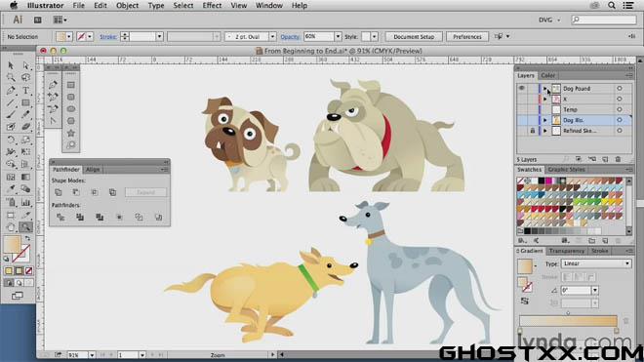Toggle lock on Refined Sketch layer

[x=533, y=131]
